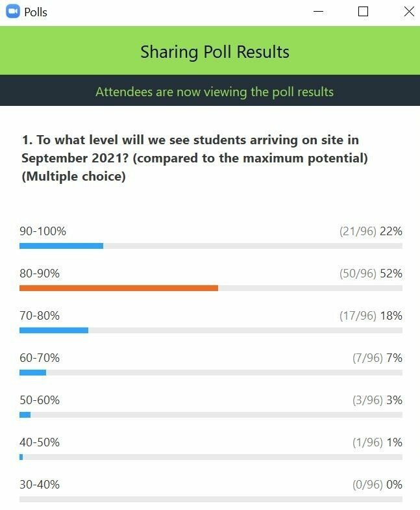
Task: Click the Polls window title text
Action: tap(36, 12)
